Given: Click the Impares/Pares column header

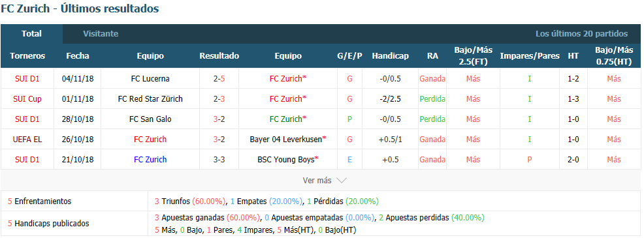Looking at the screenshot, I should pos(530,56).
